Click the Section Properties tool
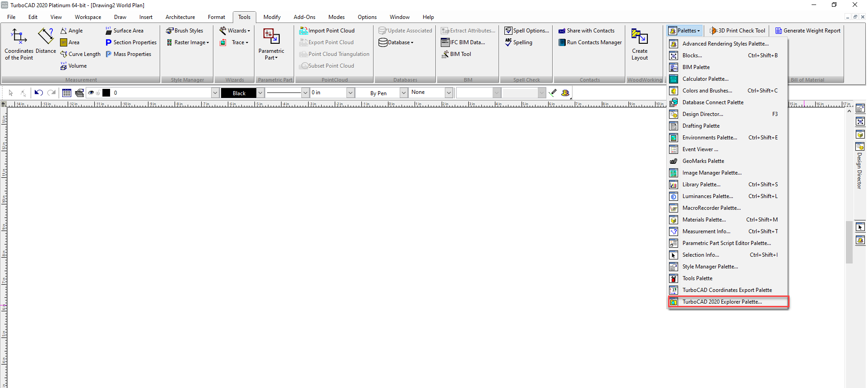This screenshot has width=868, height=388. [131, 42]
